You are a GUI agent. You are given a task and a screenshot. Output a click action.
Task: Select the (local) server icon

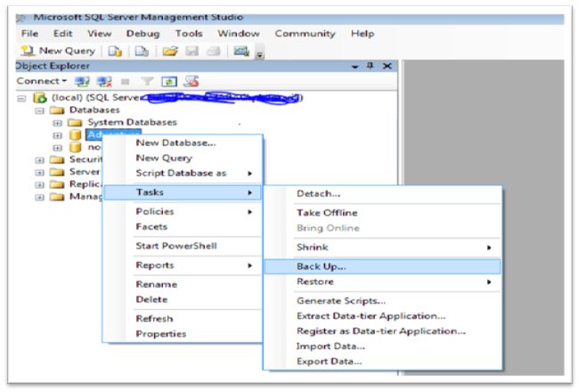(x=40, y=97)
